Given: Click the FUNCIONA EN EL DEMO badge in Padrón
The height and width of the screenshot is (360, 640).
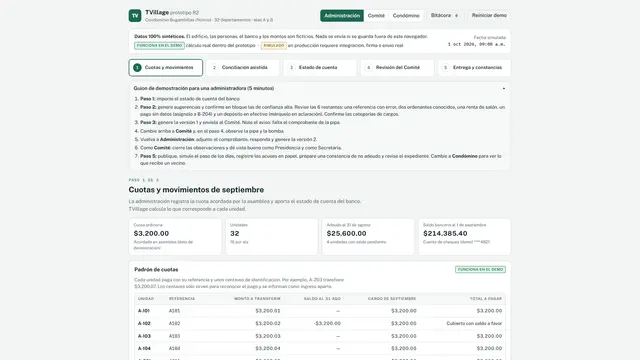Looking at the screenshot, I should (x=480, y=269).
